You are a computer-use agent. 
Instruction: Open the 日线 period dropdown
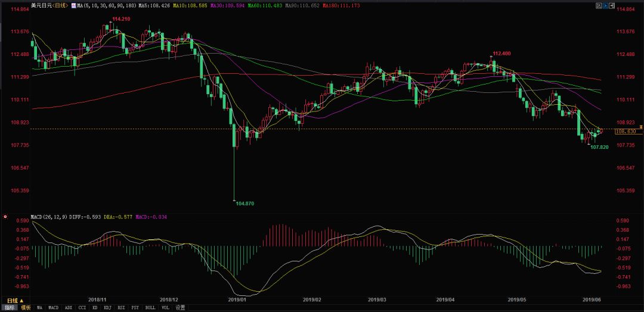pos(15,301)
